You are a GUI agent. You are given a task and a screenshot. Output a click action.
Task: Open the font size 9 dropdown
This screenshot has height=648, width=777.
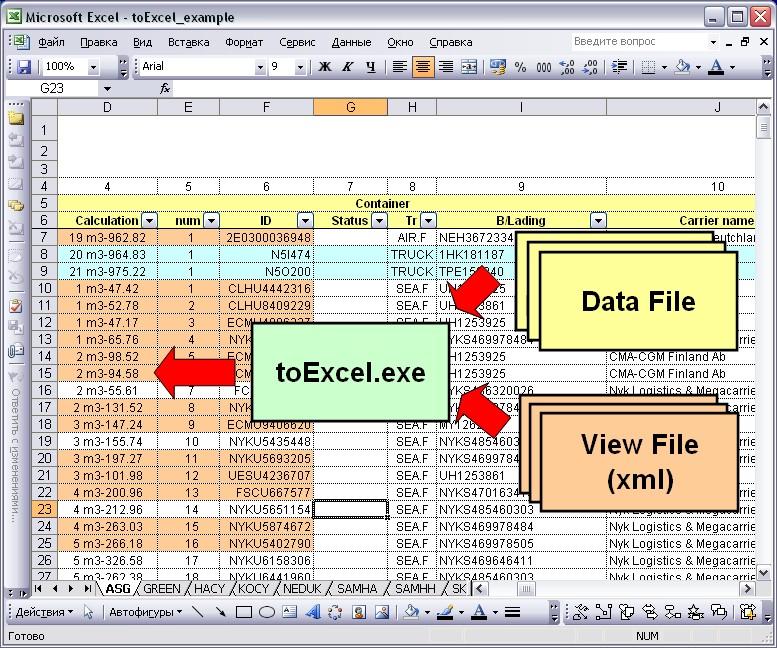(300, 66)
